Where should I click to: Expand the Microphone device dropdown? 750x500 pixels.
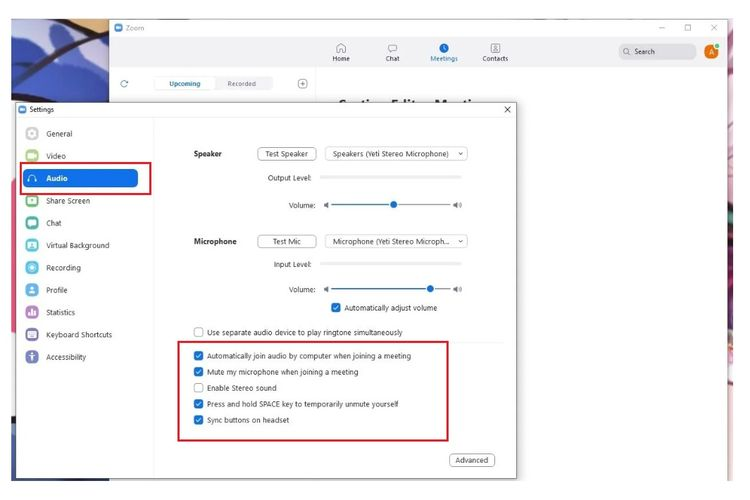[397, 241]
